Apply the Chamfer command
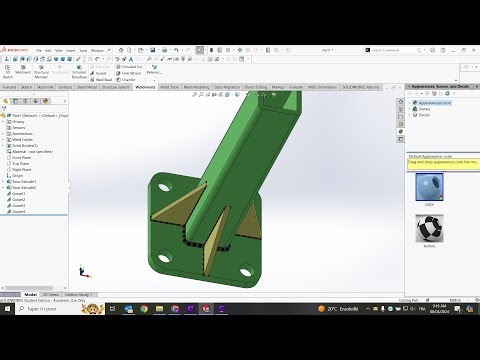The width and height of the screenshot is (480, 360). pyautogui.click(x=126, y=80)
